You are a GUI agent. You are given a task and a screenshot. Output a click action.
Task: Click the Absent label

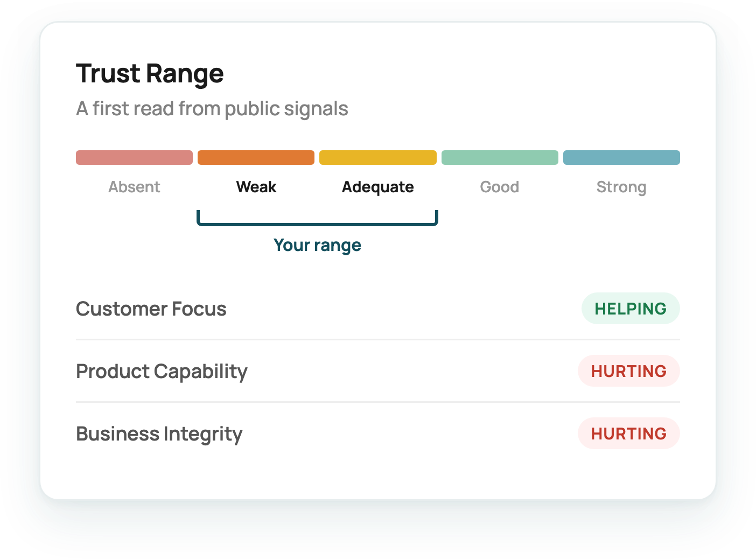(x=134, y=187)
